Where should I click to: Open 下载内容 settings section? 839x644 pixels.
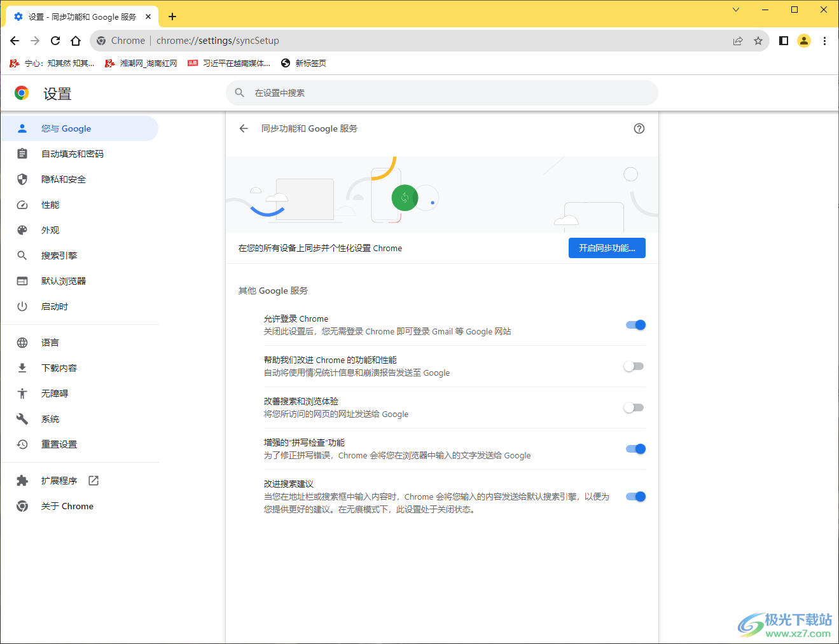click(x=80, y=368)
